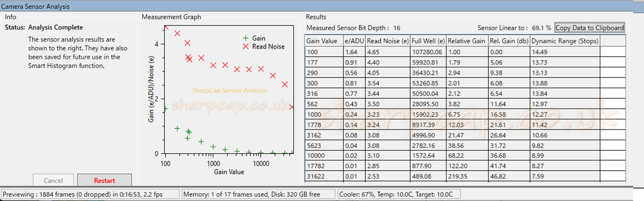The width and height of the screenshot is (644, 201).
Task: Click dynamic range 14.49 cell
Action: pos(565,52)
